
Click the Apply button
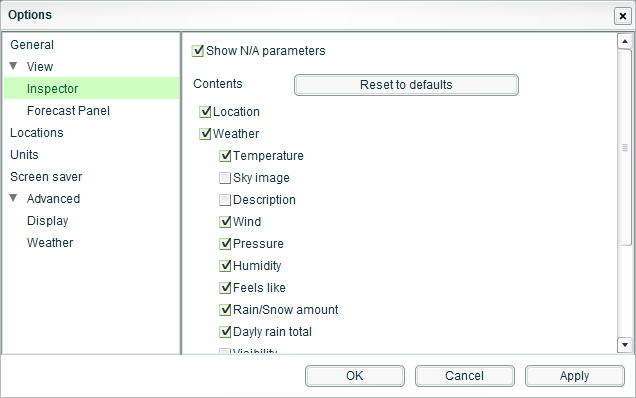[x=574, y=376]
